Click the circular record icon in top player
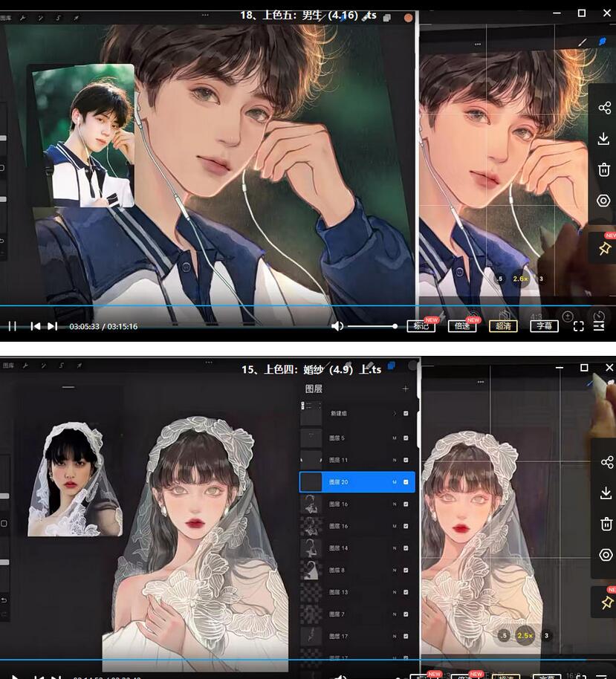This screenshot has width=616, height=679. (x=603, y=201)
